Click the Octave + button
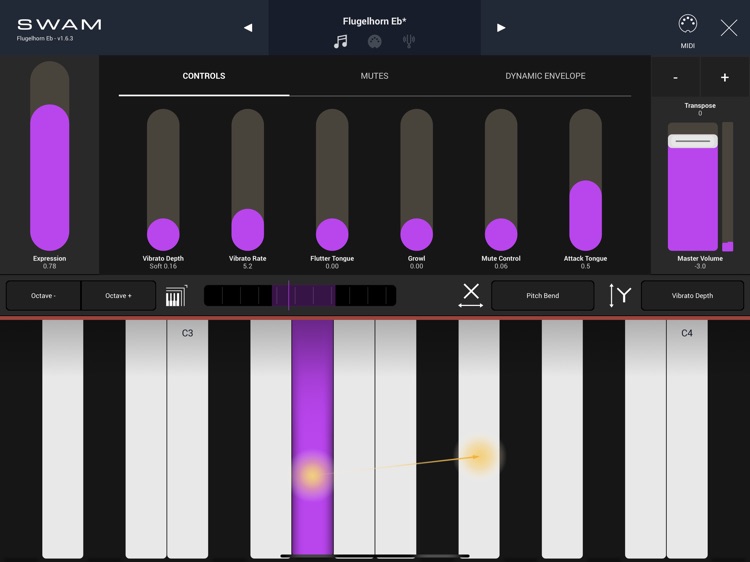 click(119, 296)
